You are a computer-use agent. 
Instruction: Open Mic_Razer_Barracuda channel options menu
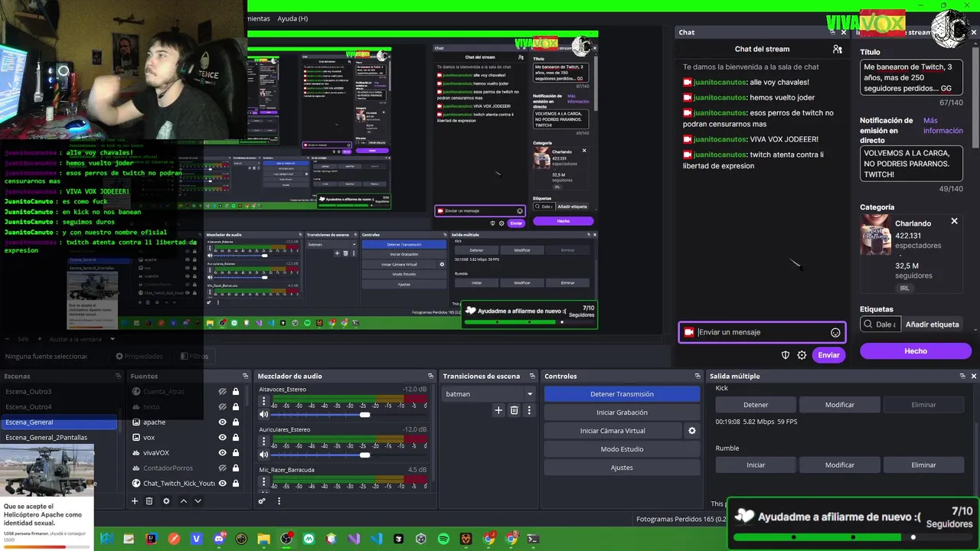[264, 482]
